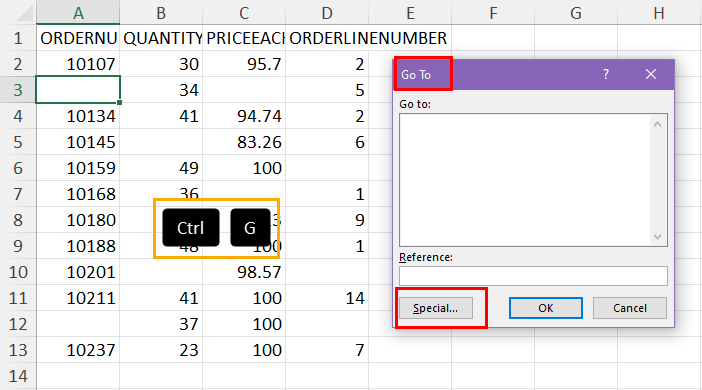Click empty selected cell A3
The height and width of the screenshot is (390, 702).
(78, 90)
